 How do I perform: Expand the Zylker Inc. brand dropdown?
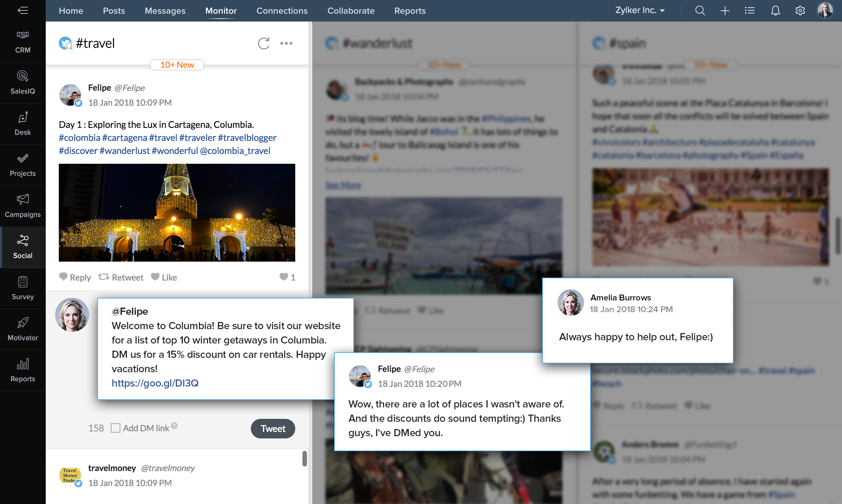tap(640, 10)
